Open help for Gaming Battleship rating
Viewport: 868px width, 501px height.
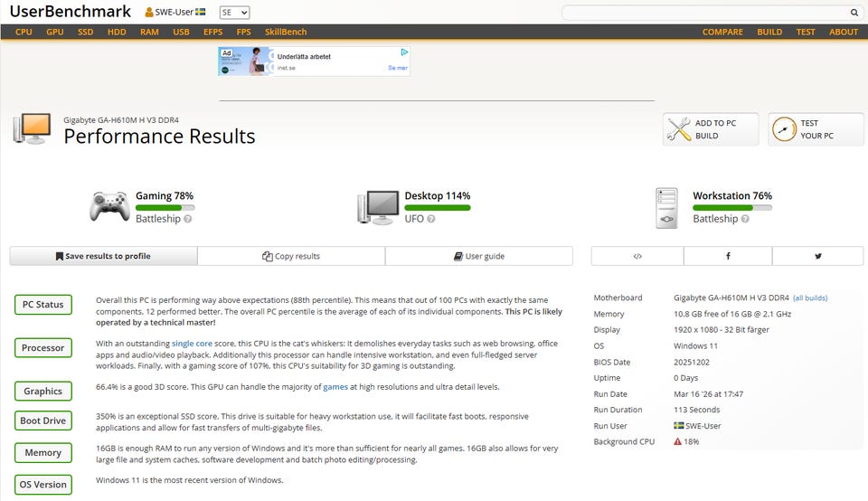point(188,219)
